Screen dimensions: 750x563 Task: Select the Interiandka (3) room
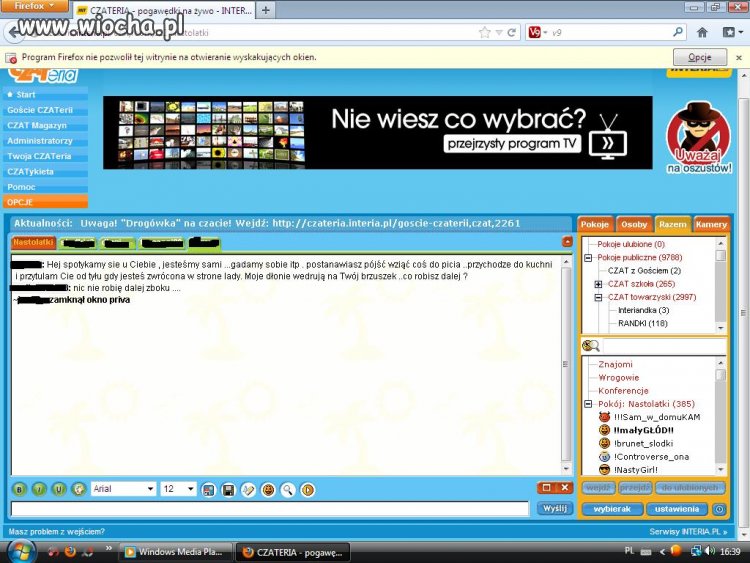[644, 310]
